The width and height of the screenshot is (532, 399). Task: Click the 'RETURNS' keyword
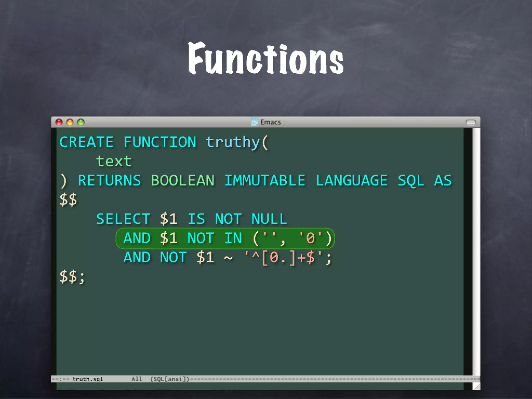(109, 180)
